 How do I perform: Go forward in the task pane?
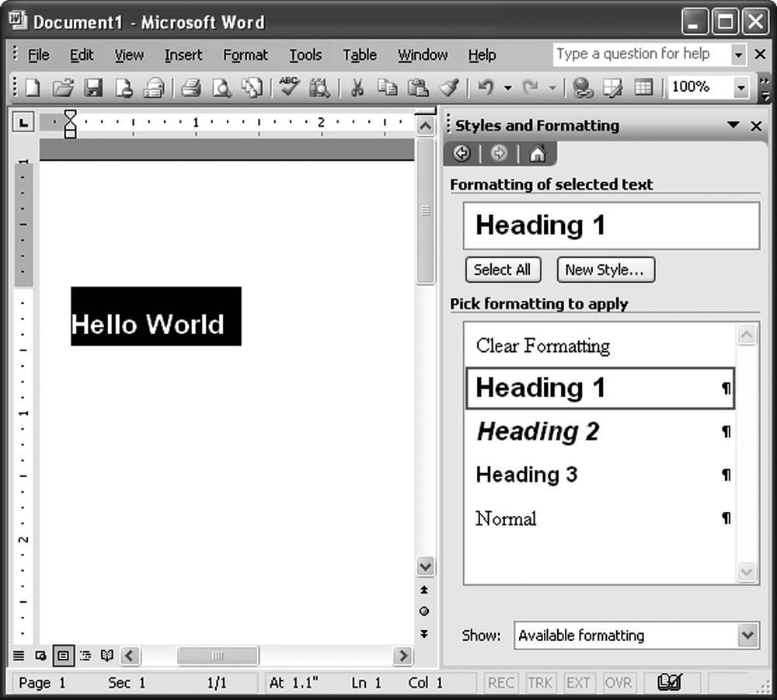click(499, 154)
